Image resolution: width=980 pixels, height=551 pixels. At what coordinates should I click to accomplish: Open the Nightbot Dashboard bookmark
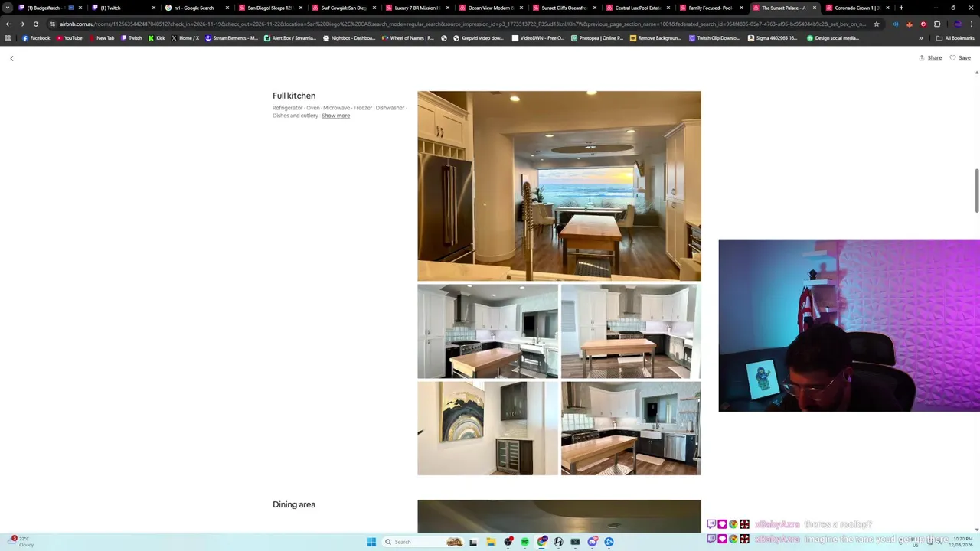click(349, 38)
